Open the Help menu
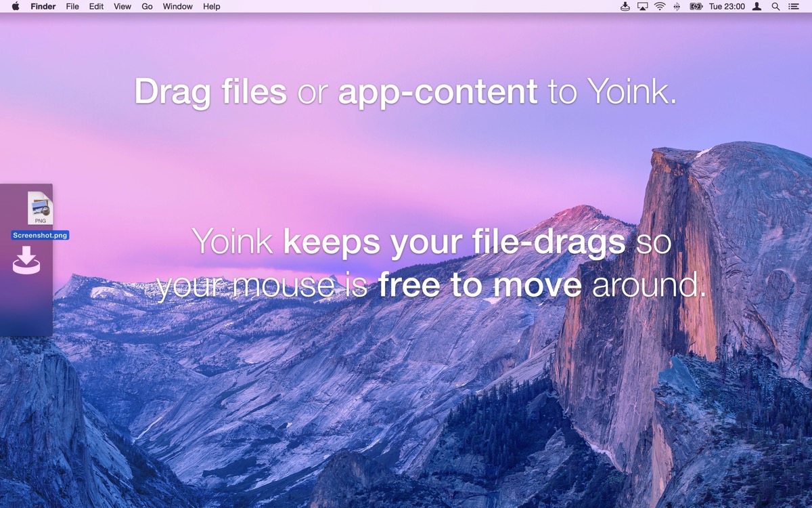Viewport: 812px width, 508px height. (212, 7)
